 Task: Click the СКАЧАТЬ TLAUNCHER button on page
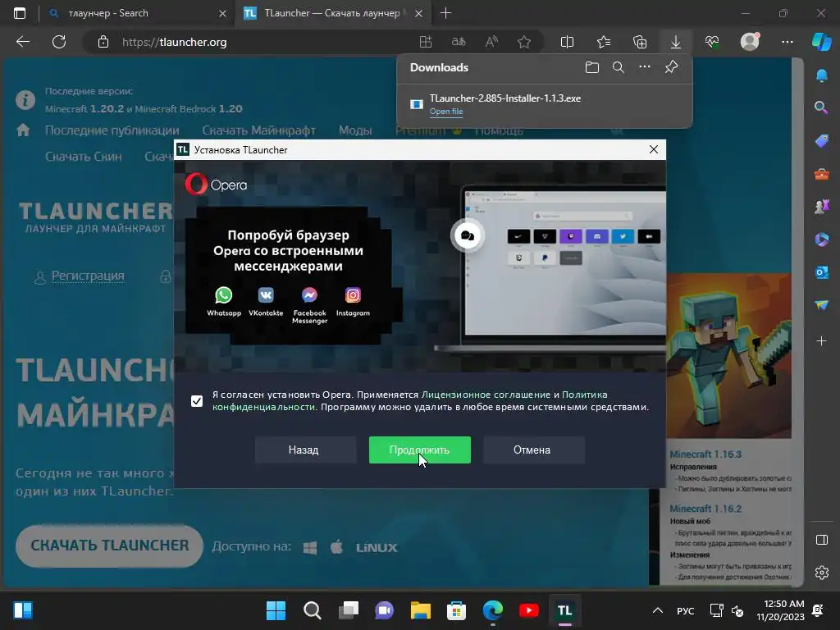coord(109,546)
